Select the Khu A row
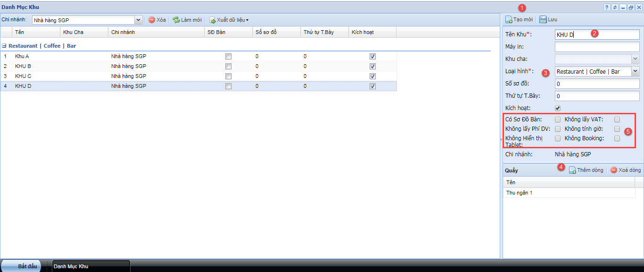 coord(198,56)
